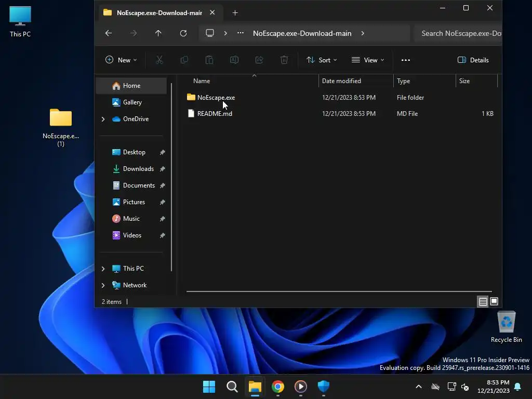
Task: Open Google Chrome from taskbar
Action: click(278, 387)
